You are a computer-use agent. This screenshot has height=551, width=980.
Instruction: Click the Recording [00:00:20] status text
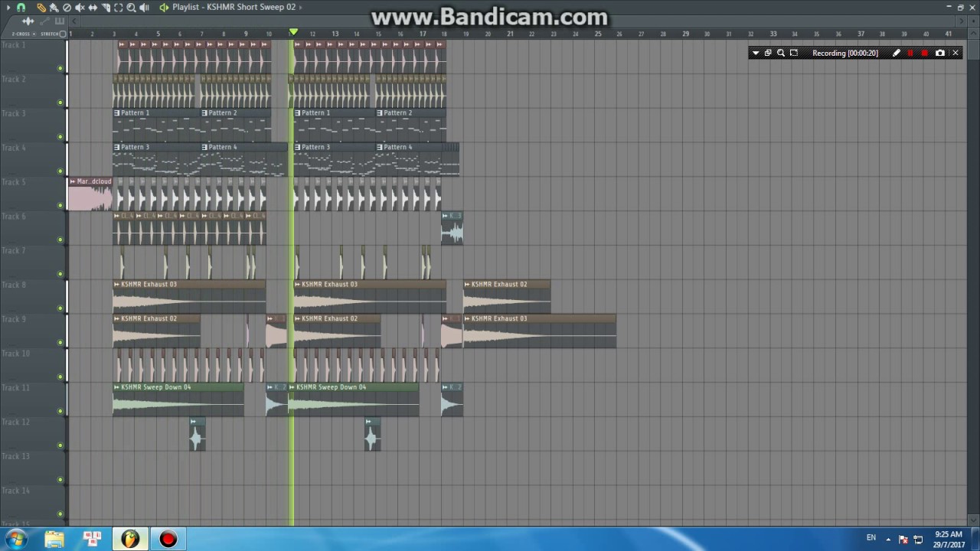coord(845,53)
